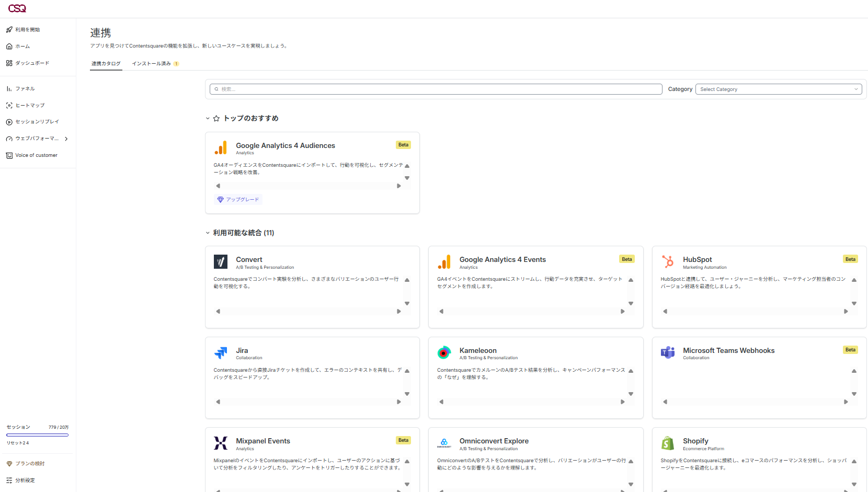Click the up arrow in the Shopify description
The height and width of the screenshot is (492, 868).
[854, 462]
